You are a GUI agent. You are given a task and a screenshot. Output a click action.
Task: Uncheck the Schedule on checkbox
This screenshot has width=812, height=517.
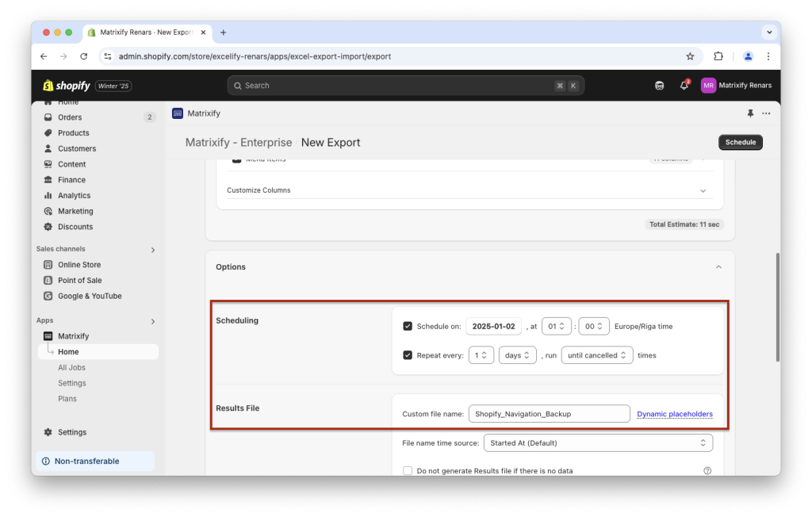pos(408,325)
